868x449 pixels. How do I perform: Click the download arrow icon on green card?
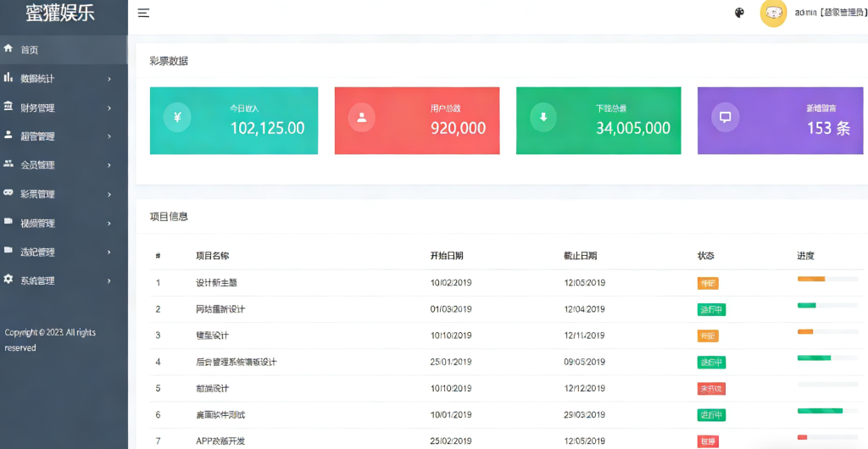pos(543,117)
